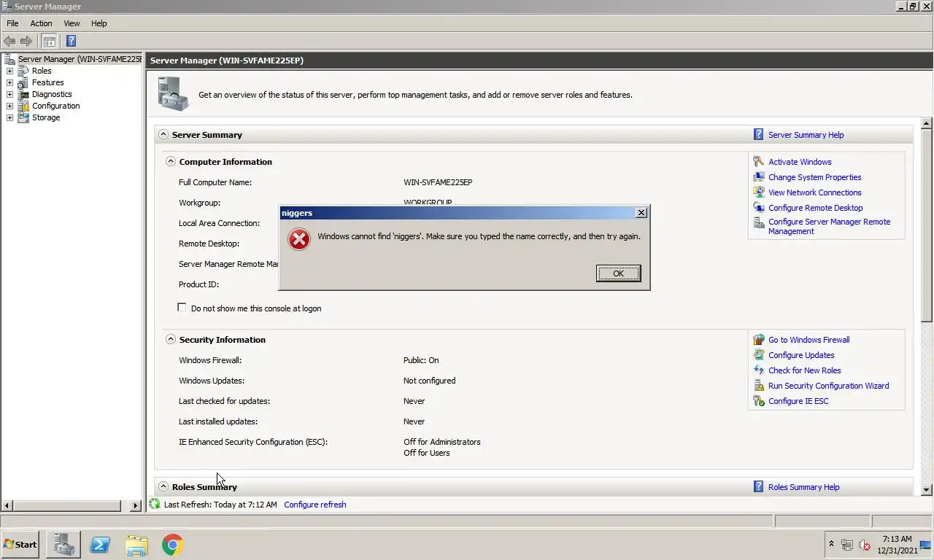Expand the Features tree node

point(9,82)
